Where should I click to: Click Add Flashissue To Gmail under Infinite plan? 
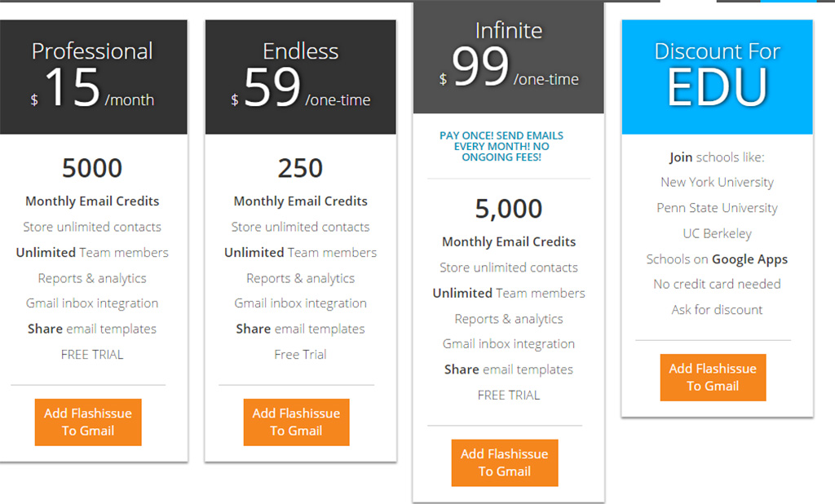(505, 462)
